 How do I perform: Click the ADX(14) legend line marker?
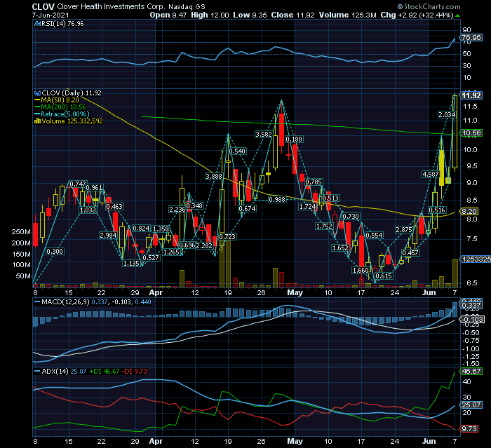tap(37, 372)
